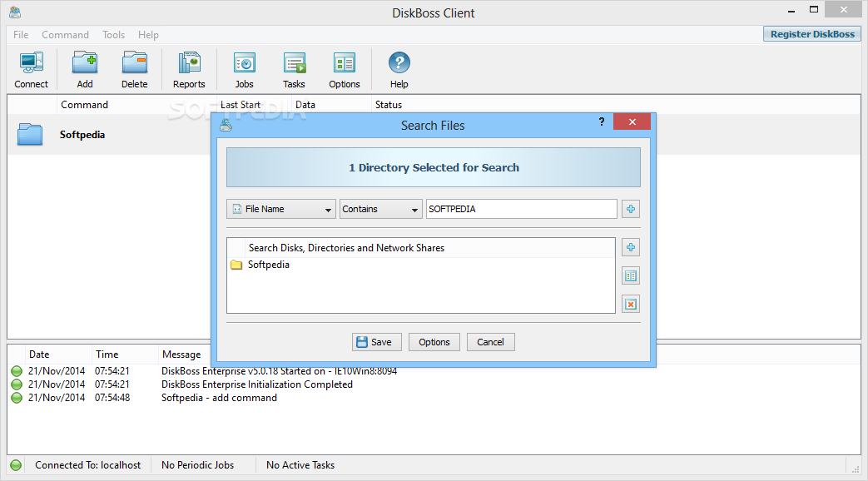The image size is (868, 481).
Task: Click the 'Connected To: localhost' status text
Action: (87, 465)
